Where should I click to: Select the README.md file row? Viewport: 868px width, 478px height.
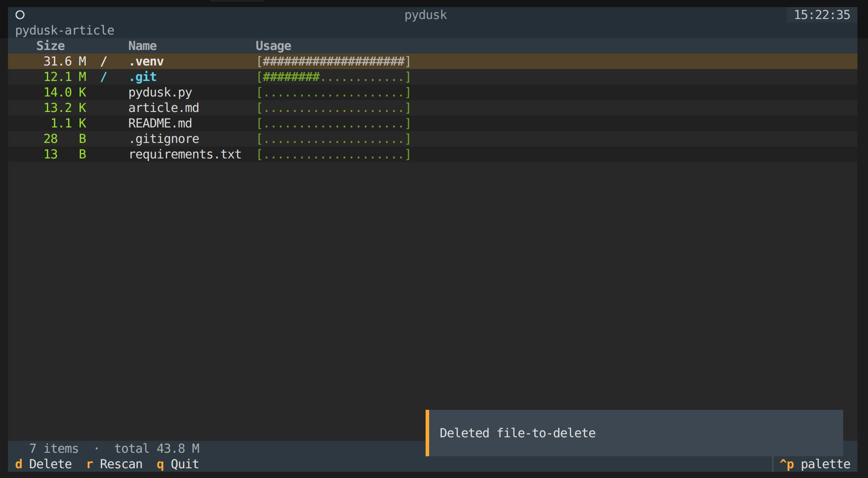tap(160, 123)
